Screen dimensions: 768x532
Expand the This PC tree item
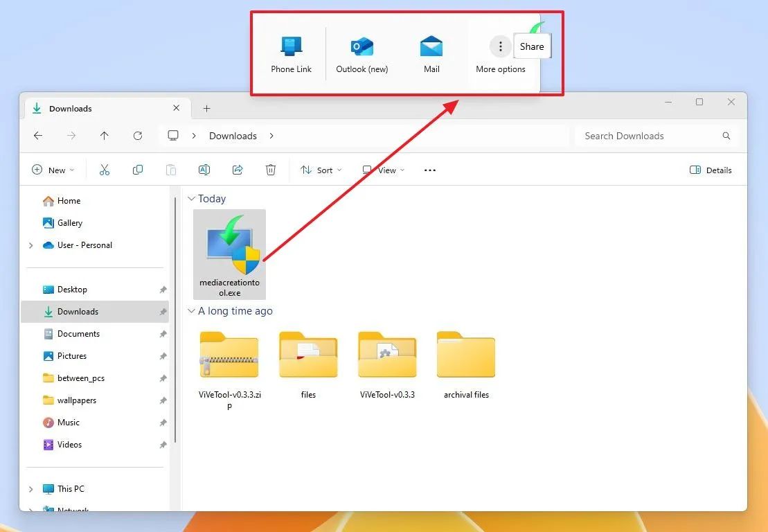[30, 488]
